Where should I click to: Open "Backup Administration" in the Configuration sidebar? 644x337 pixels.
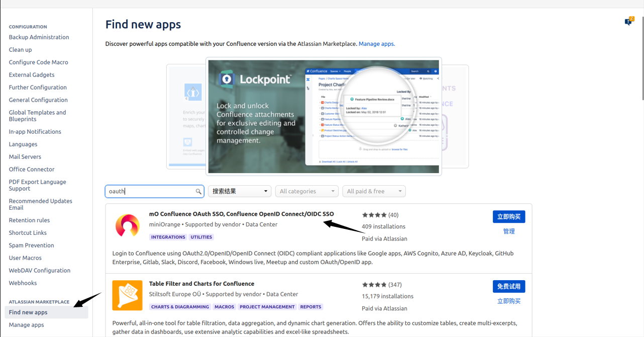coord(39,37)
